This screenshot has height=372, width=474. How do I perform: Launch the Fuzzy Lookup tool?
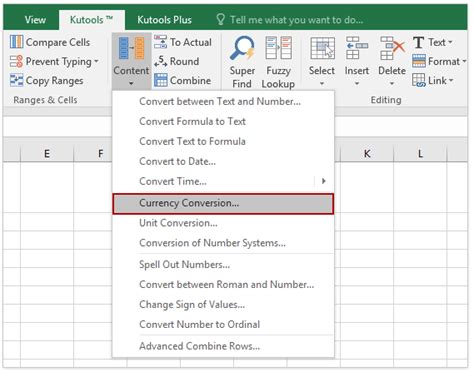coord(278,62)
